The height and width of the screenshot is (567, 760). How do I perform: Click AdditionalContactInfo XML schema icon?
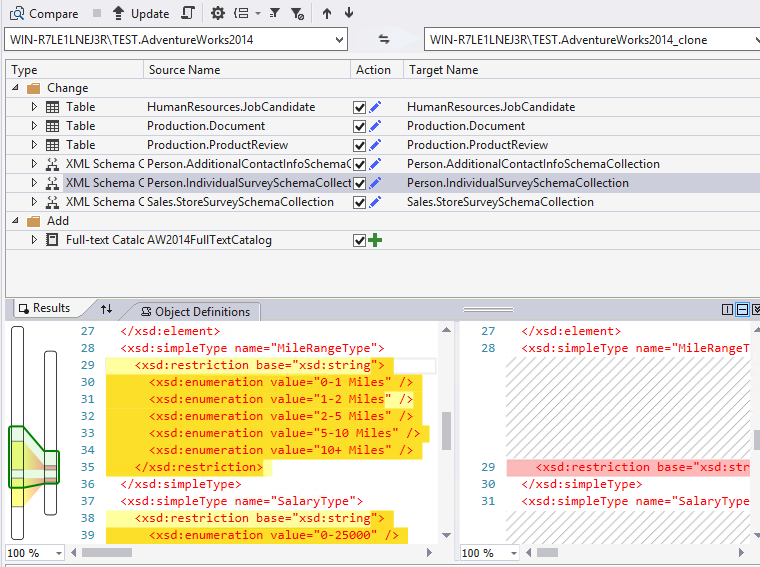tap(52, 164)
